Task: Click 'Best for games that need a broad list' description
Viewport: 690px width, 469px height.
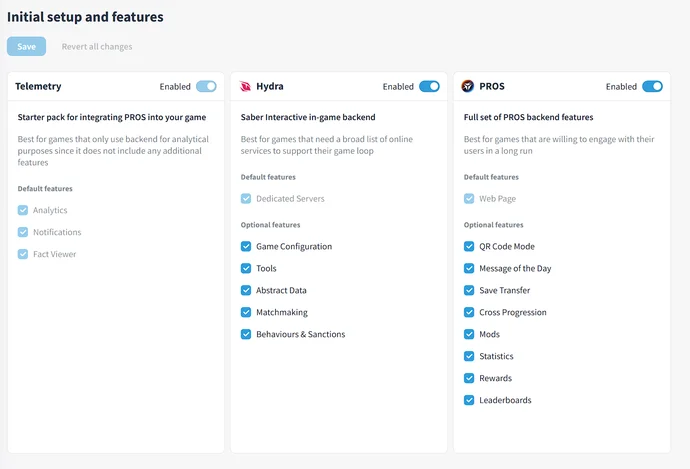Action: (327, 145)
